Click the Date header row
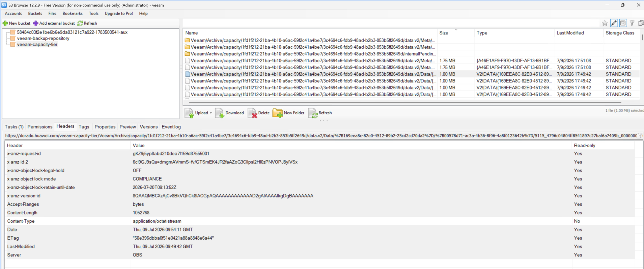This screenshot has width=644, height=269. pyautogui.click(x=320, y=229)
